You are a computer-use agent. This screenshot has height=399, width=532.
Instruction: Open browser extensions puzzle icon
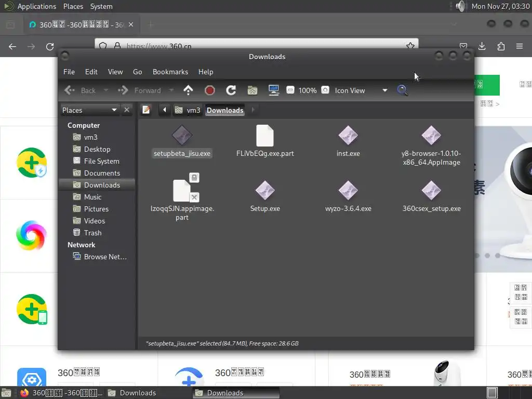pos(501,46)
